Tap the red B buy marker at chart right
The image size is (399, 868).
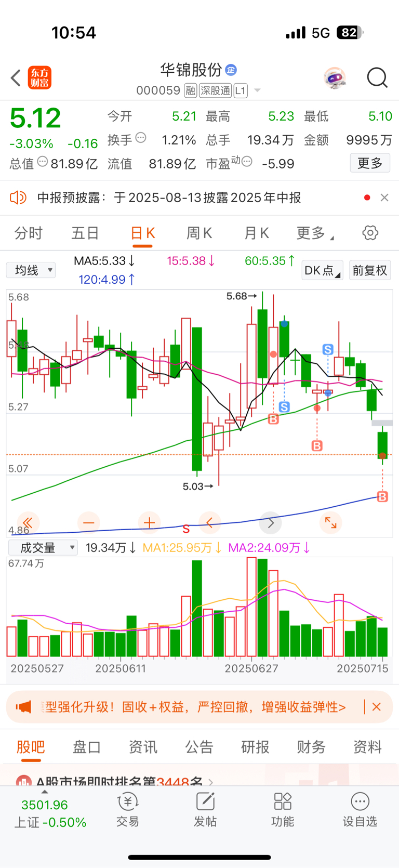382,496
